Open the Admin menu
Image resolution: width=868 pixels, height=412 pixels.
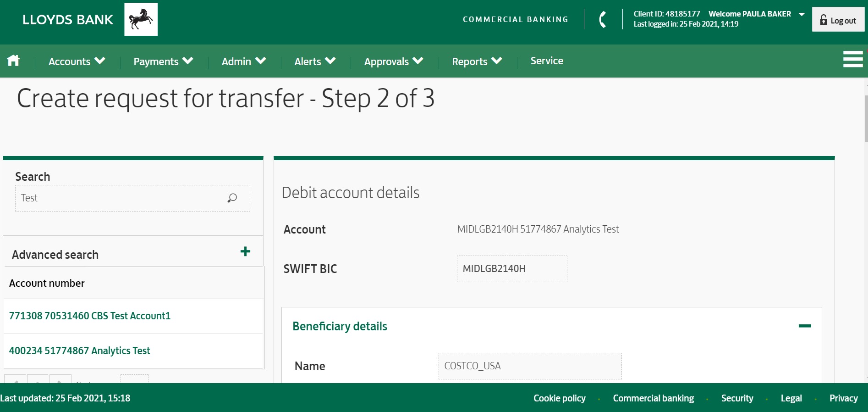244,61
